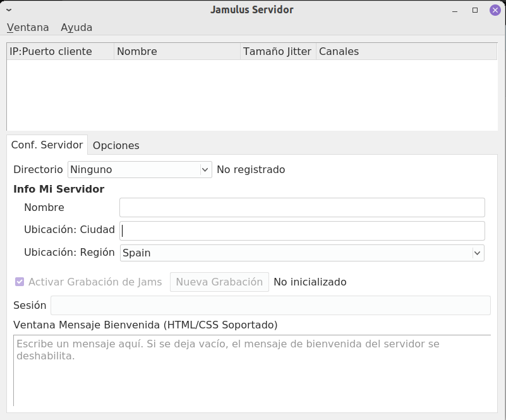Click in the Nombre server name field
This screenshot has height=420, width=506.
click(302, 207)
